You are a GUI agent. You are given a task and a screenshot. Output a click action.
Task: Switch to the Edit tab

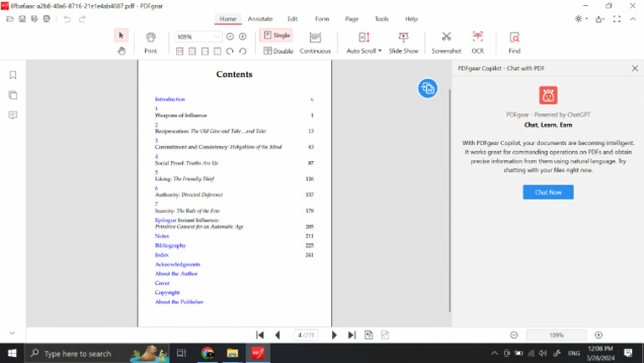293,19
